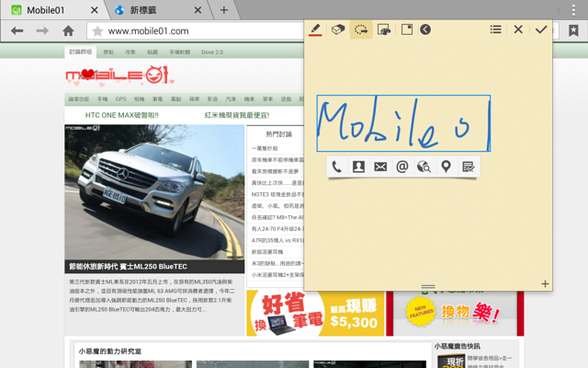The width and height of the screenshot is (588, 368).
Task: Open the browser overflow menu
Action: [573, 10]
